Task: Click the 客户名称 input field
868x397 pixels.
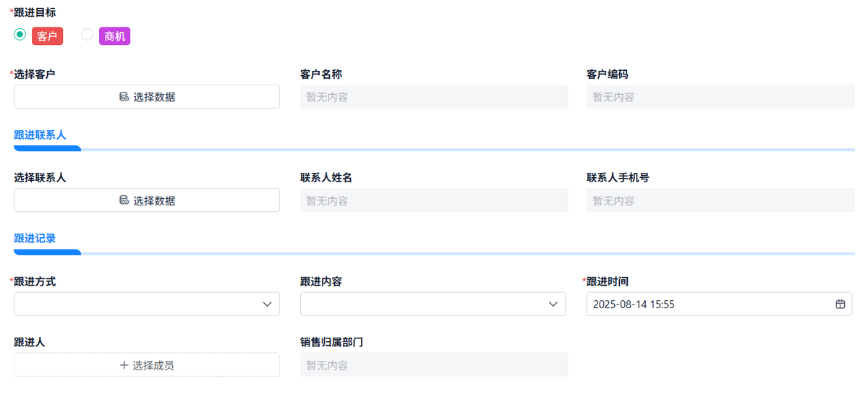Action: pyautogui.click(x=434, y=97)
